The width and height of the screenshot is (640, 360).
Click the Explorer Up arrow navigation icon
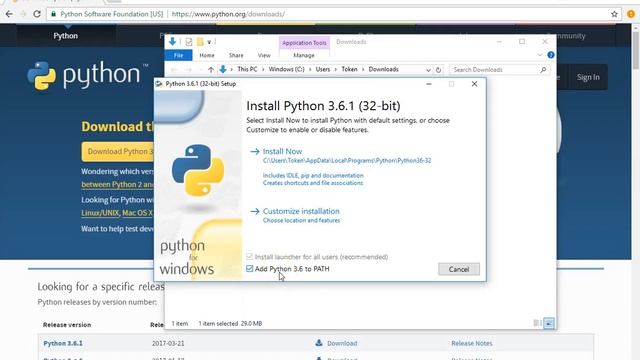(x=211, y=70)
